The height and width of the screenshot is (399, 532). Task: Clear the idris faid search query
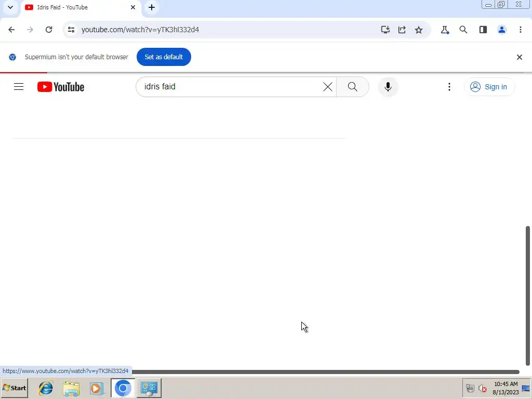[328, 87]
